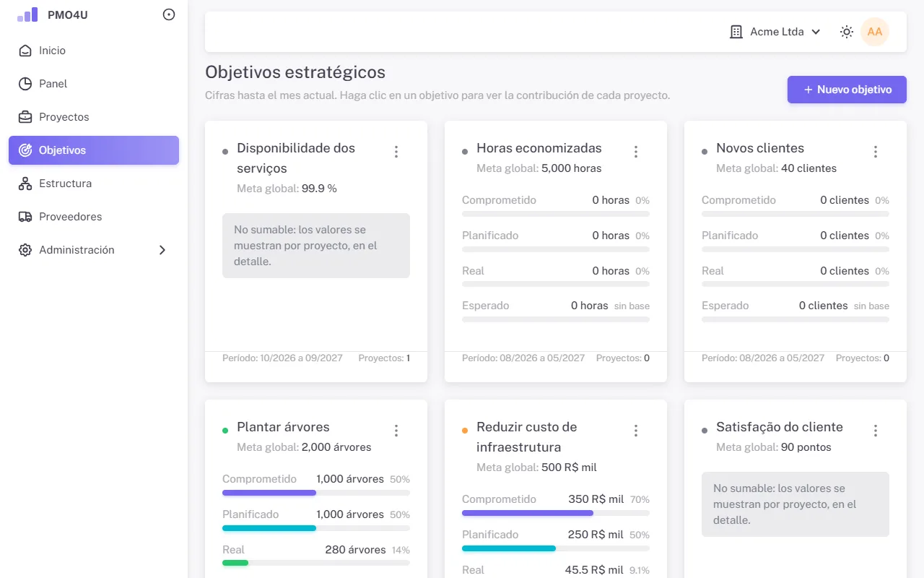Click the Estructura hierarchy icon
Image resolution: width=924 pixels, height=578 pixels.
pos(25,184)
